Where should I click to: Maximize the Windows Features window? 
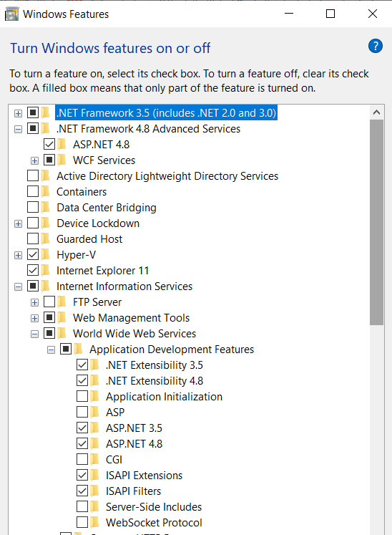[330, 14]
